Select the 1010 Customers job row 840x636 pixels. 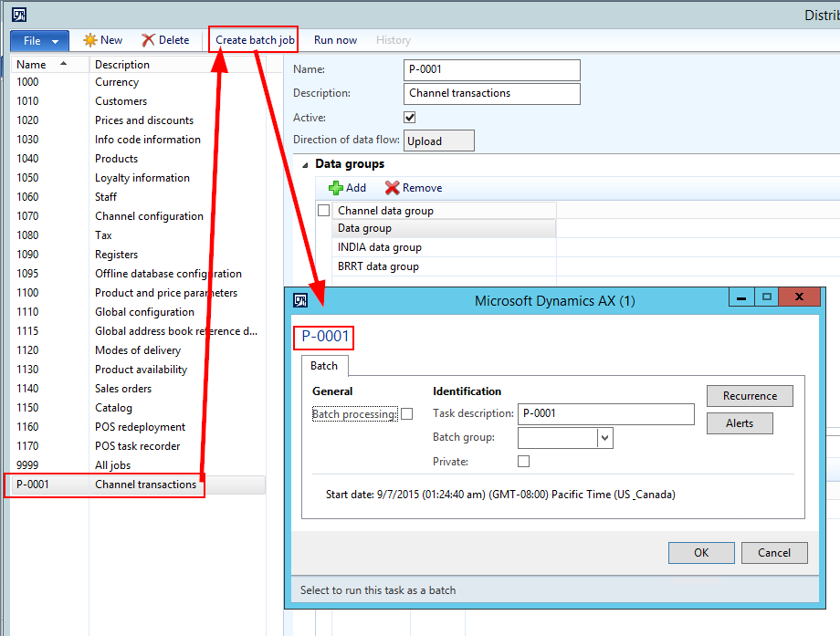pyautogui.click(x=138, y=101)
